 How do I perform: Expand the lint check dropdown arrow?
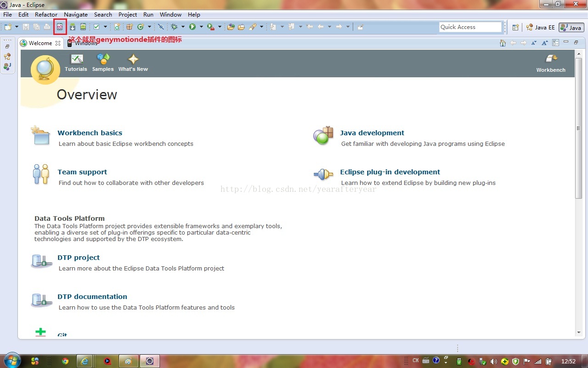coord(105,27)
